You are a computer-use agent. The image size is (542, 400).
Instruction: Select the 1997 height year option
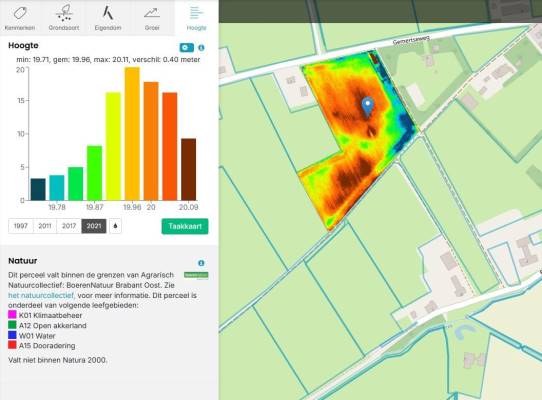coord(21,226)
